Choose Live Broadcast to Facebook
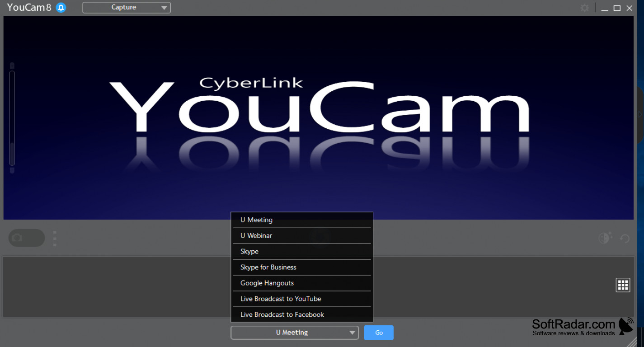The image size is (644, 347). 302,315
